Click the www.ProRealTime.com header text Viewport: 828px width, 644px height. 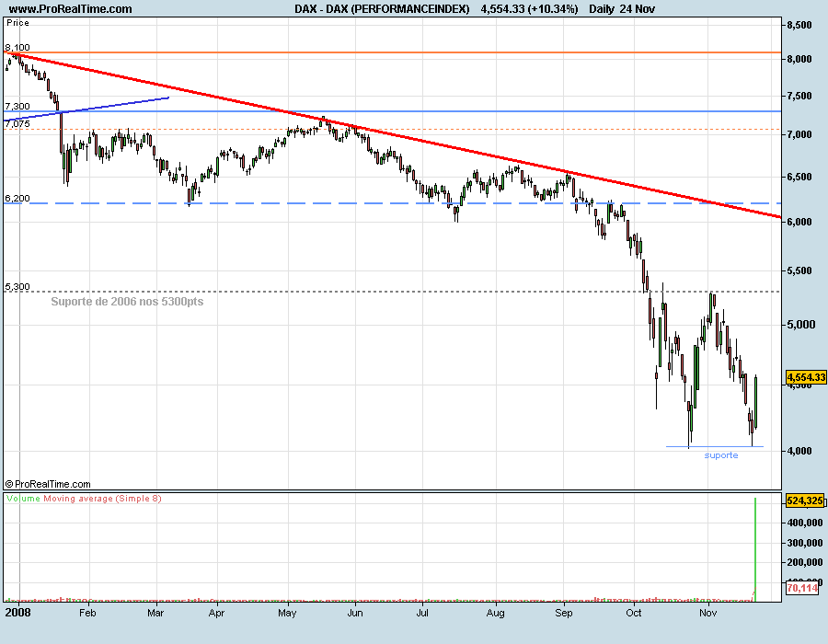[70, 9]
